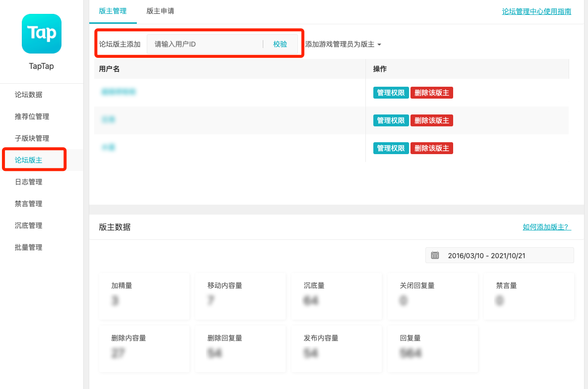Open 管理权限 for the third moderator
The width and height of the screenshot is (588, 389).
click(x=391, y=148)
